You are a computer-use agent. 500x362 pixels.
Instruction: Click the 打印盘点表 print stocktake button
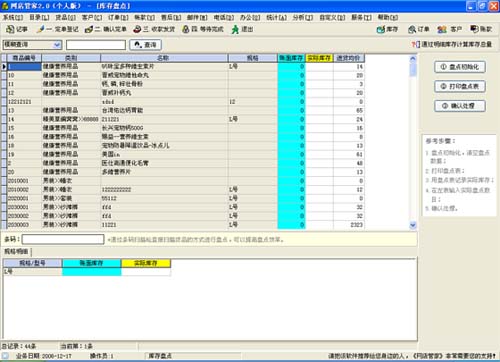pos(460,86)
